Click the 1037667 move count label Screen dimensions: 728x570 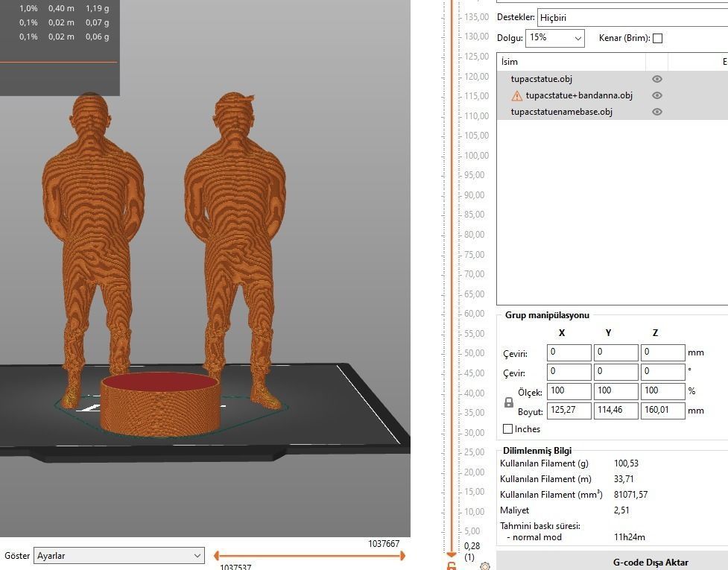tap(384, 543)
